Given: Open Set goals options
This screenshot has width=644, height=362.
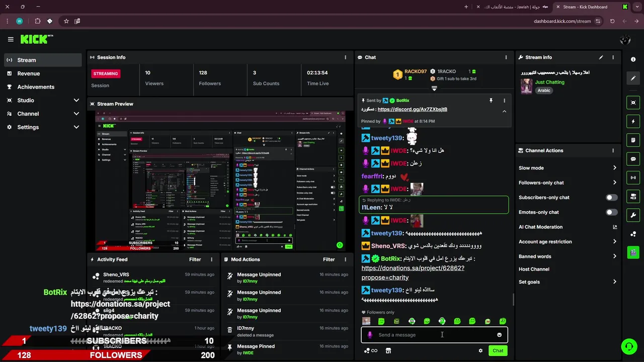Looking at the screenshot, I should [x=568, y=282].
